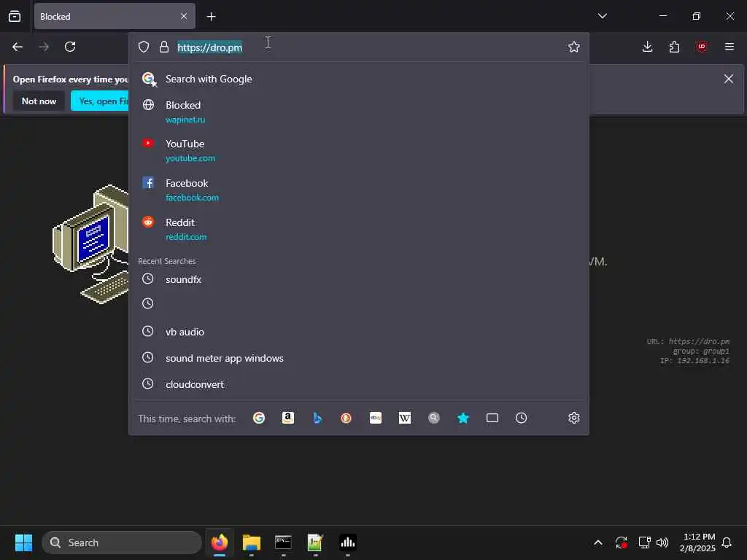Select the Blocked wapinet.ru suggestion

359,112
